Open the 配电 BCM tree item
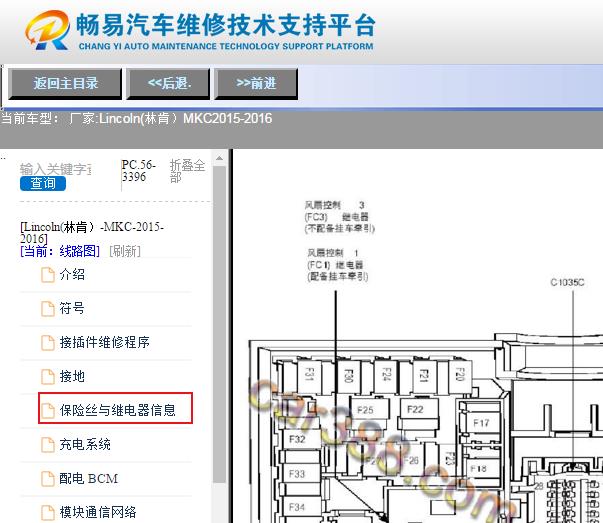 [88, 478]
